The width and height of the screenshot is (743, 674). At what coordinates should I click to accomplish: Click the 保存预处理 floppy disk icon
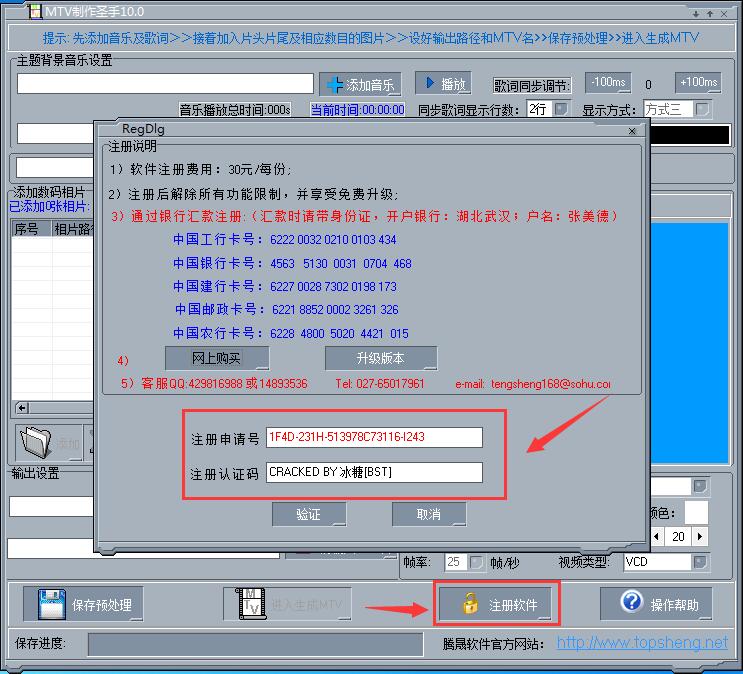51,604
